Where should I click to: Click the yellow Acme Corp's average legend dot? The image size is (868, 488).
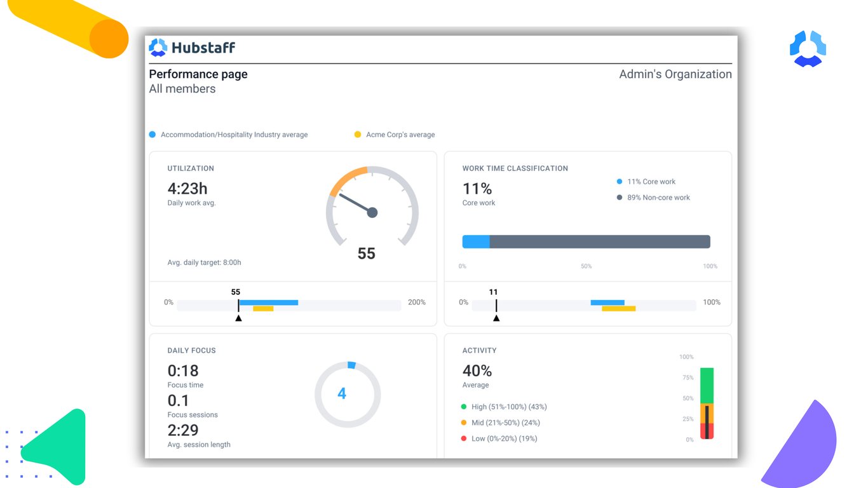click(358, 135)
